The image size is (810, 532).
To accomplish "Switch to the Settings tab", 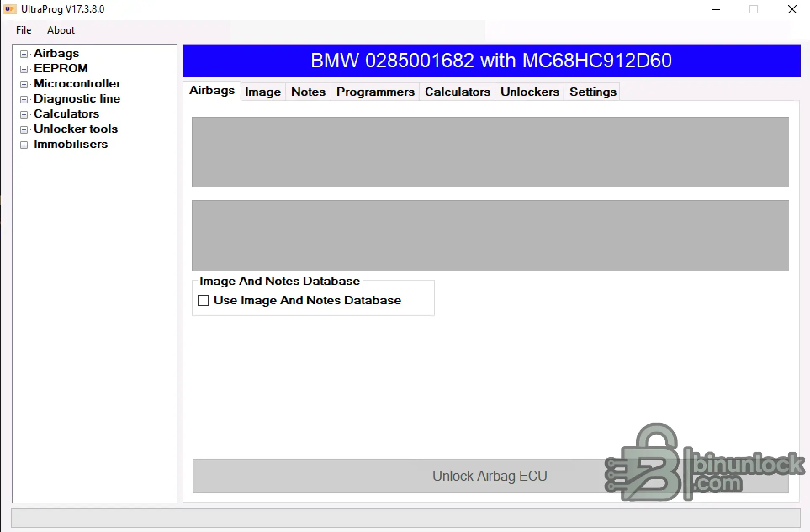I will pos(593,92).
